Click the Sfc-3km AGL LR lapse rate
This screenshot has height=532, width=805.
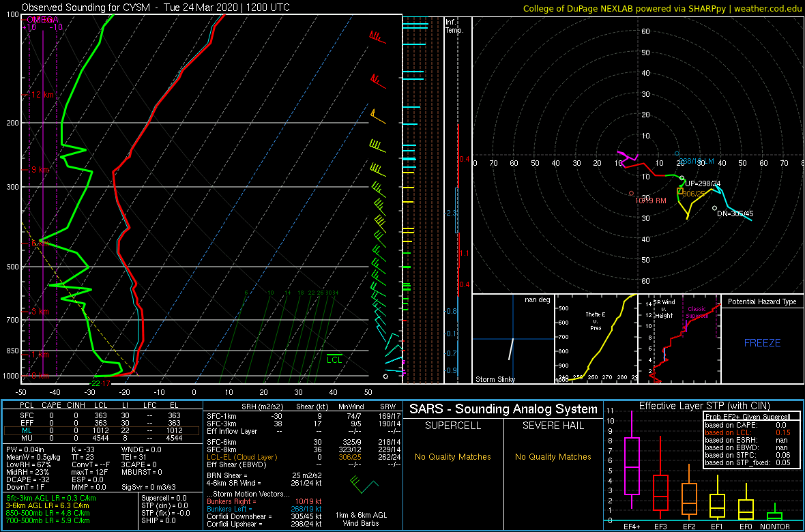[51, 499]
